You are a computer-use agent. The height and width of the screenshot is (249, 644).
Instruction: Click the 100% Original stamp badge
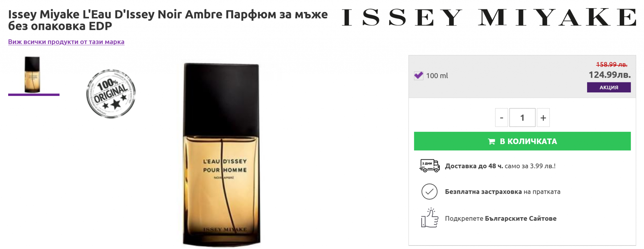point(111,94)
